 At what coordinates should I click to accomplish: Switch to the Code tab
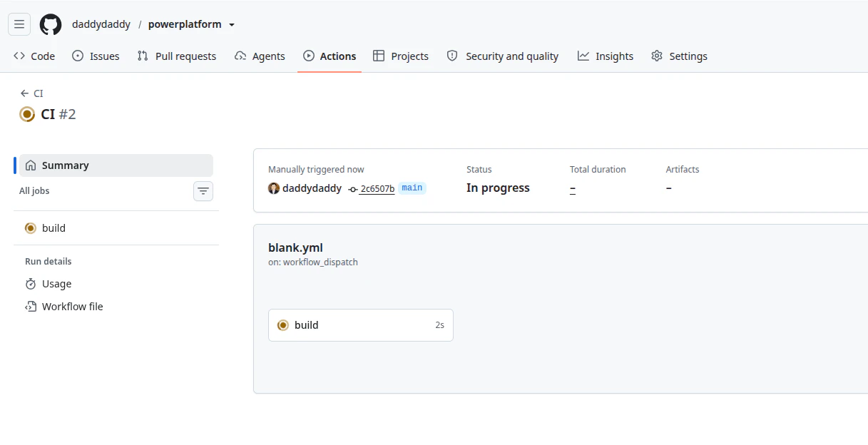click(x=34, y=56)
